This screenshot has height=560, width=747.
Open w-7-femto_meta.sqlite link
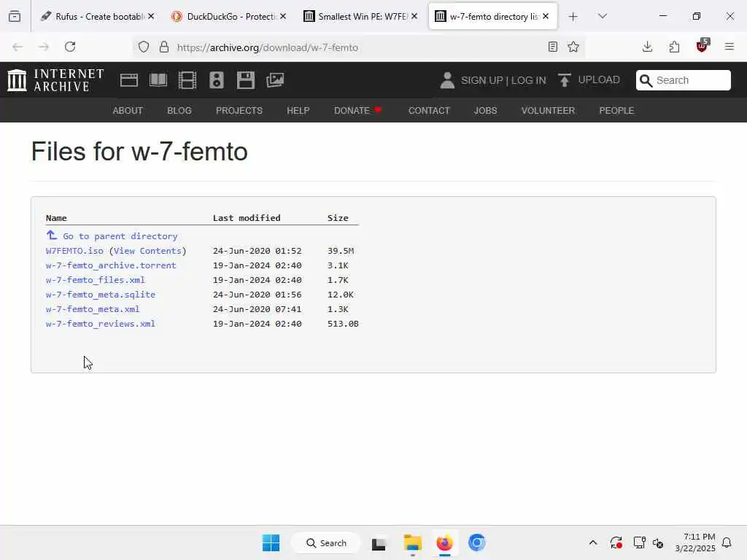101,295
